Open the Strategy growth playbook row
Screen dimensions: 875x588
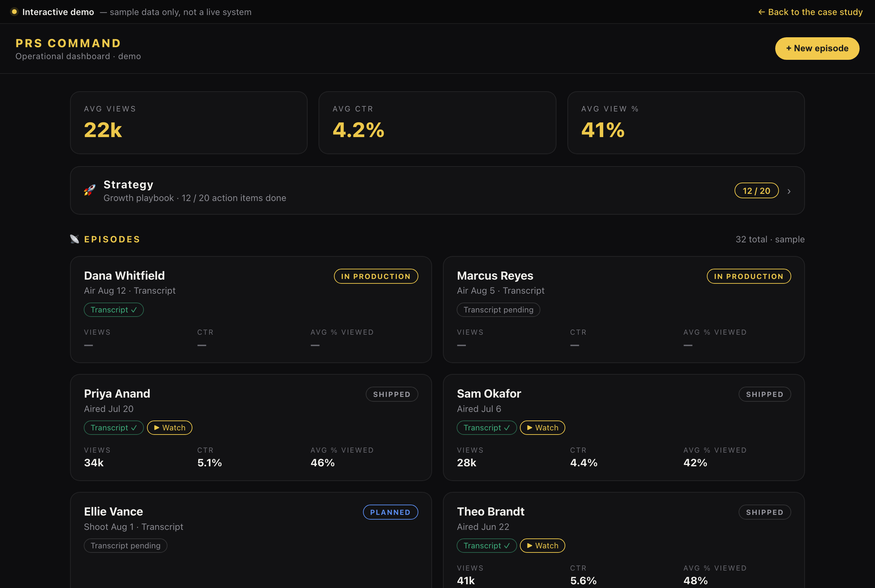point(437,190)
